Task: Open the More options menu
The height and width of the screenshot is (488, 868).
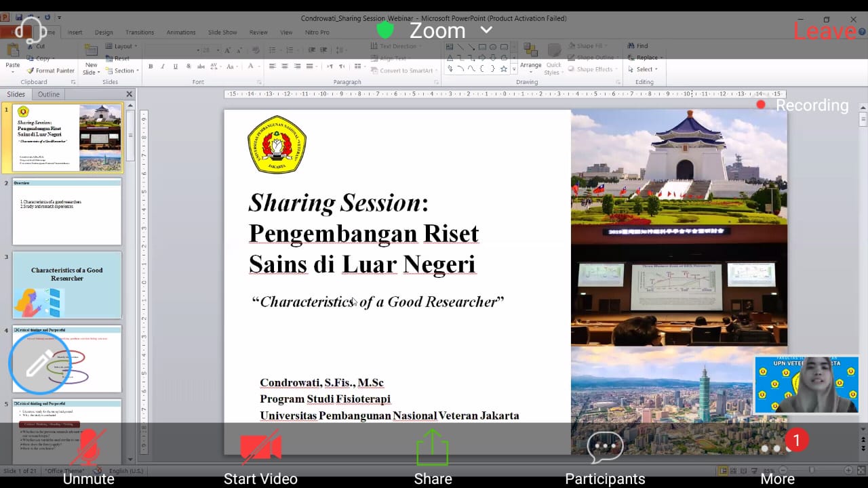Action: (x=777, y=455)
